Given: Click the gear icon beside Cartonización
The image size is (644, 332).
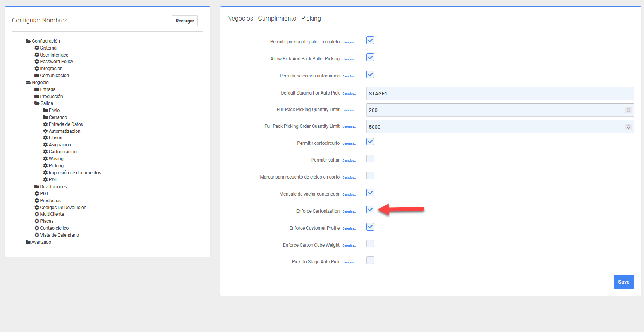Looking at the screenshot, I should (x=45, y=152).
